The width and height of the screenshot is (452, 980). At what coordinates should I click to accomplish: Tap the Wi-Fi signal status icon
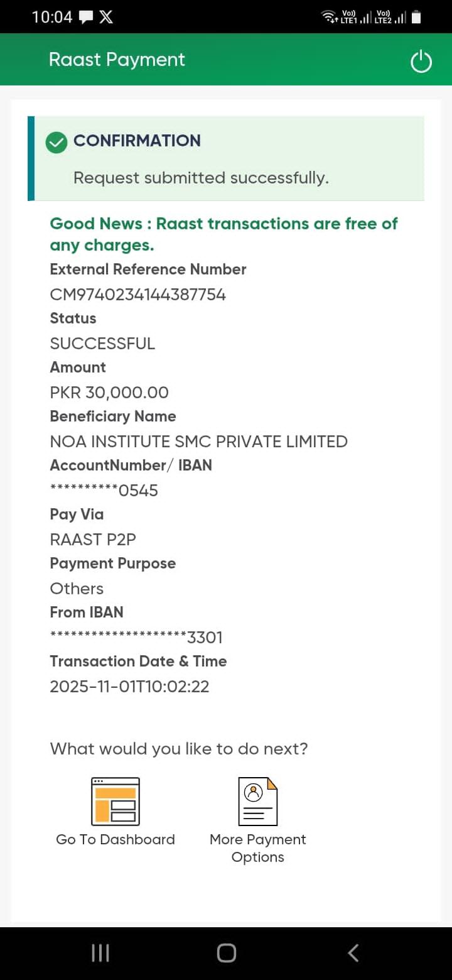pyautogui.click(x=329, y=17)
